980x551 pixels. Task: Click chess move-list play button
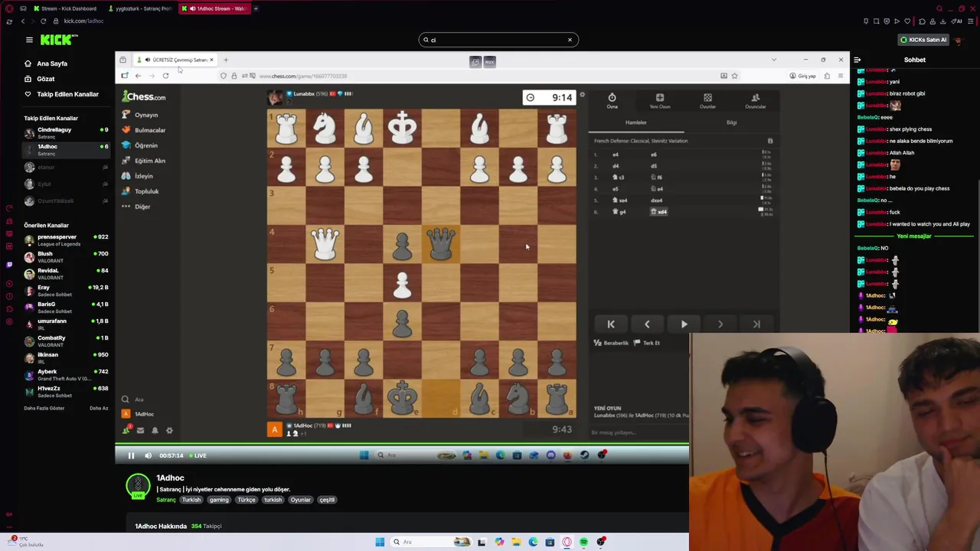tap(684, 324)
